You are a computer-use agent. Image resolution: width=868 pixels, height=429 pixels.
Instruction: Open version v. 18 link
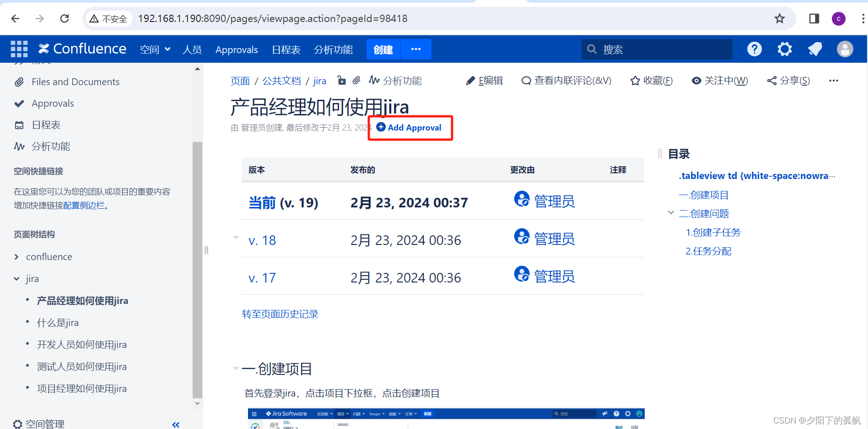262,240
